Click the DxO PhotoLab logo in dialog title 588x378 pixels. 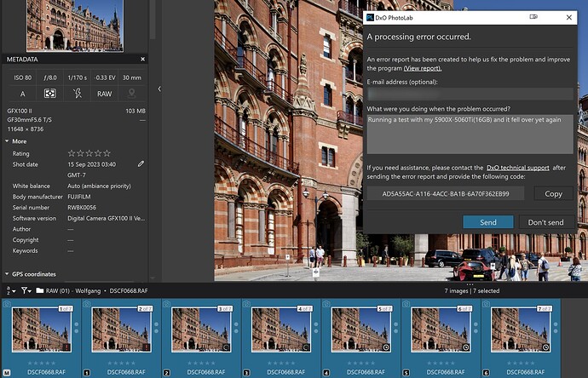(x=370, y=17)
